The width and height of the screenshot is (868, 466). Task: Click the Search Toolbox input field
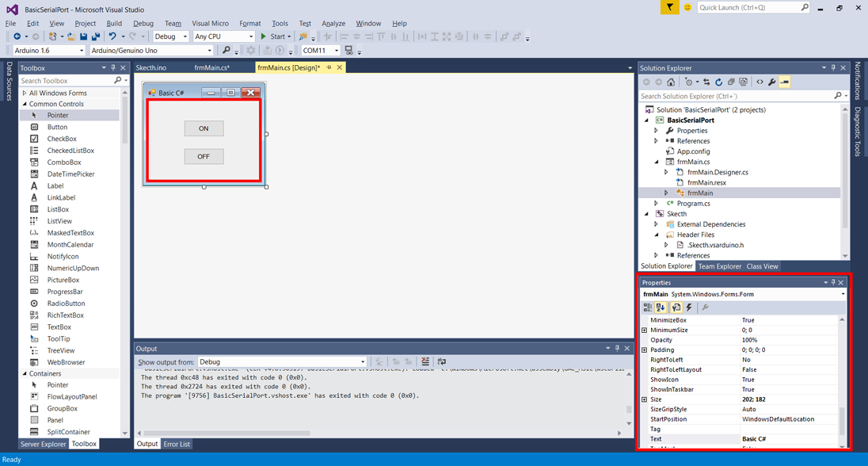pos(67,81)
